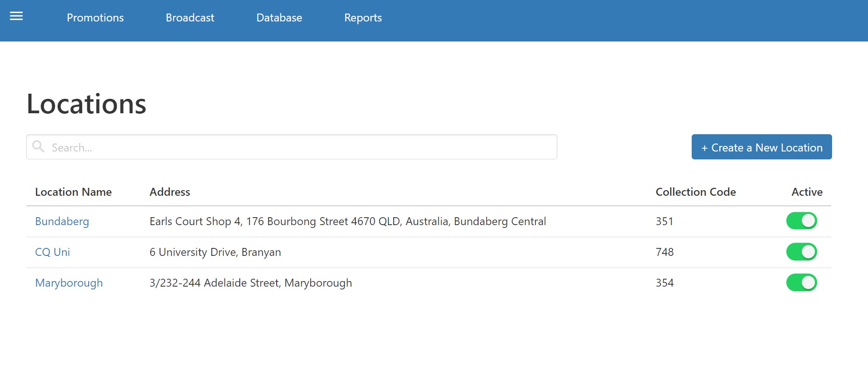
Task: Click the search magnifier icon
Action: pyautogui.click(x=38, y=147)
